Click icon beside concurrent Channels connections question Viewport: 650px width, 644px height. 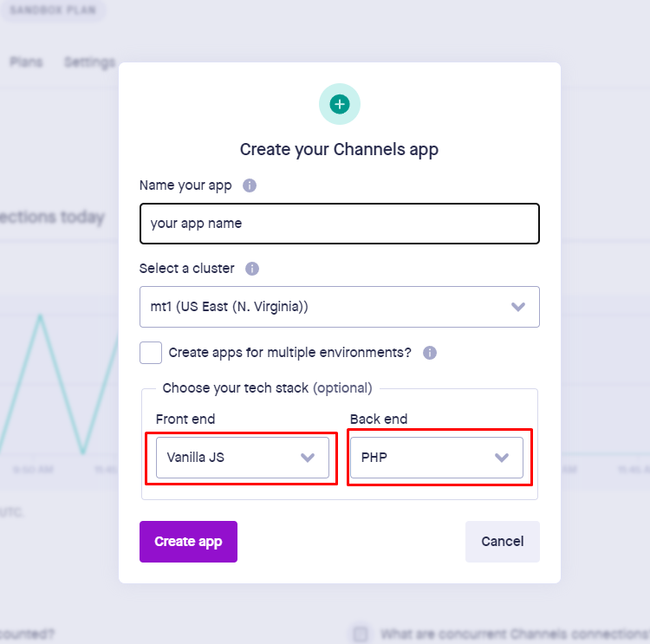pyautogui.click(x=361, y=634)
